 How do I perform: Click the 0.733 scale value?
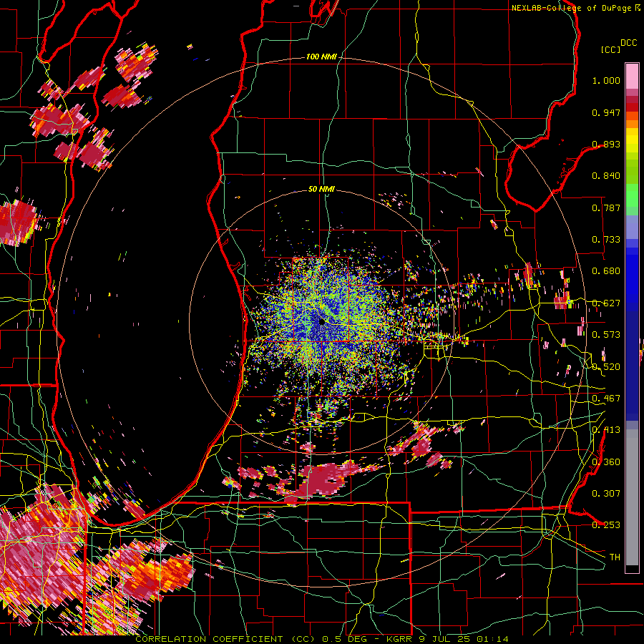click(606, 240)
